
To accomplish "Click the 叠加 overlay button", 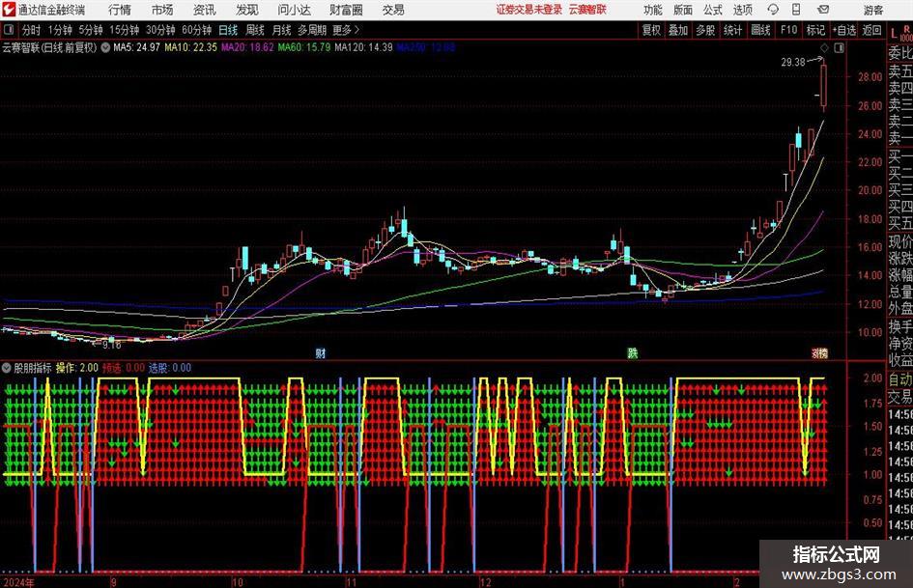I will tap(678, 30).
